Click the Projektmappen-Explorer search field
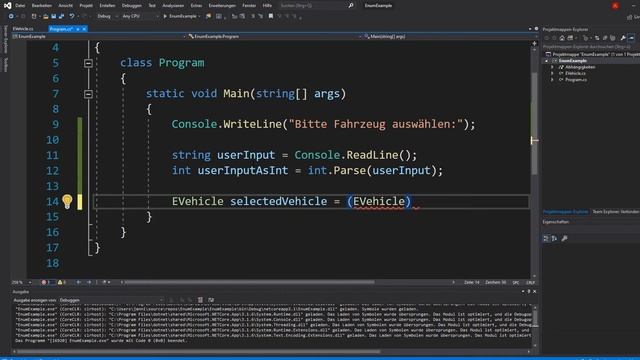Image resolution: width=640 pixels, height=360 pixels. (591, 47)
